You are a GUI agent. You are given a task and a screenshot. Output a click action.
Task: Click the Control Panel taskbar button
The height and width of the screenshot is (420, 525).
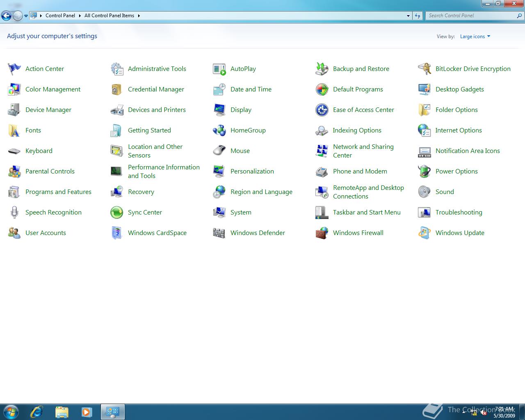pyautogui.click(x=112, y=412)
